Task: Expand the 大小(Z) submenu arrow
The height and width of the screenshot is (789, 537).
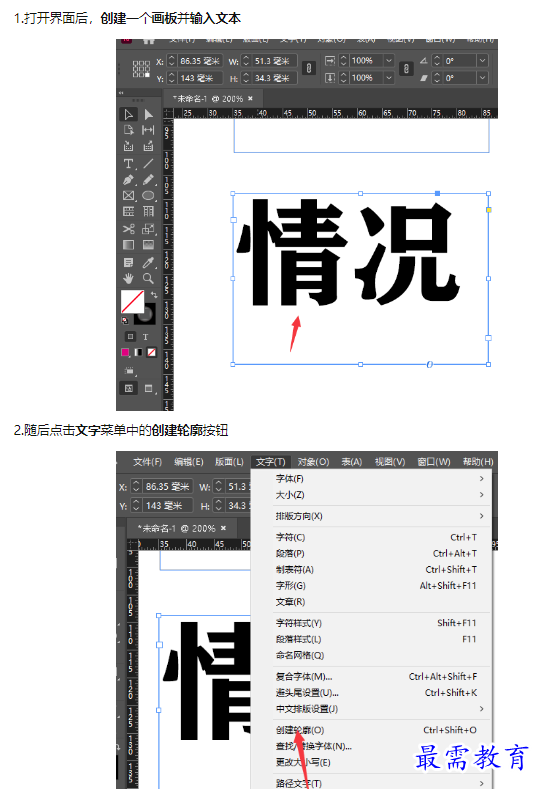Action: [x=482, y=495]
